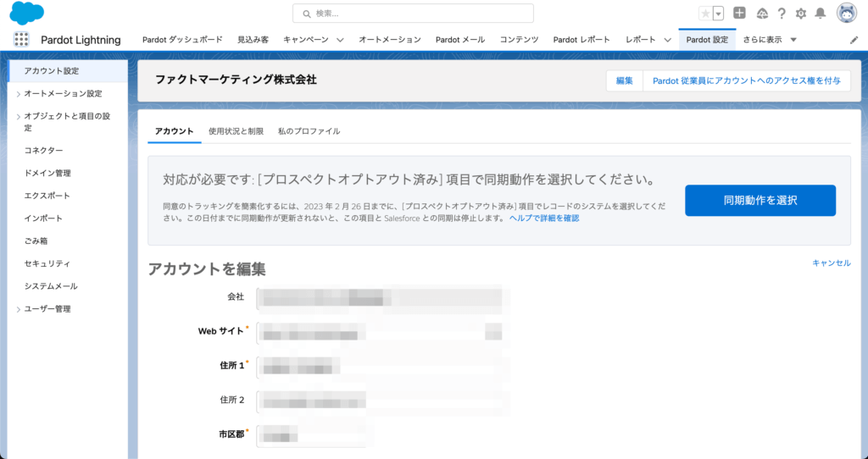Open the Pardot ダッシュボード tab
Viewport: 868px width, 459px height.
click(x=182, y=40)
